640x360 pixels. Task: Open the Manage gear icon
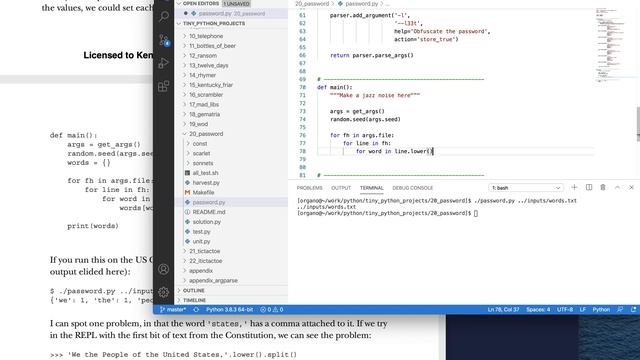(x=164, y=292)
